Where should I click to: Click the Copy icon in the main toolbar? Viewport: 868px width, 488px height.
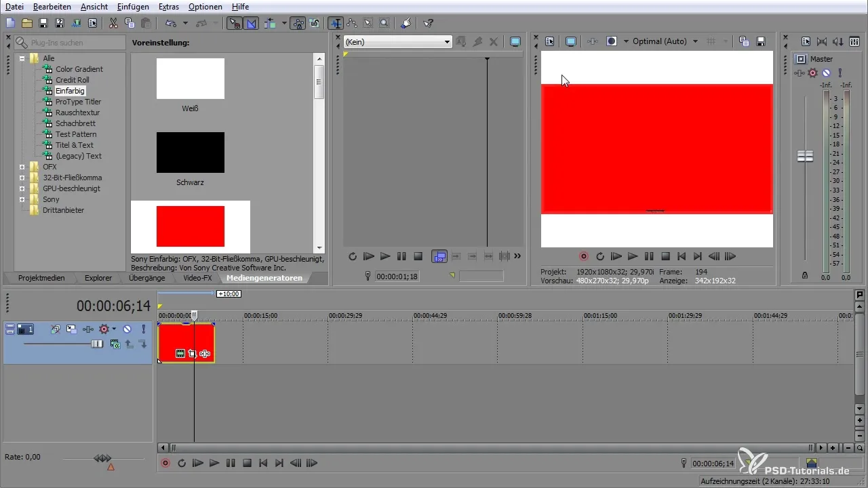pos(130,23)
